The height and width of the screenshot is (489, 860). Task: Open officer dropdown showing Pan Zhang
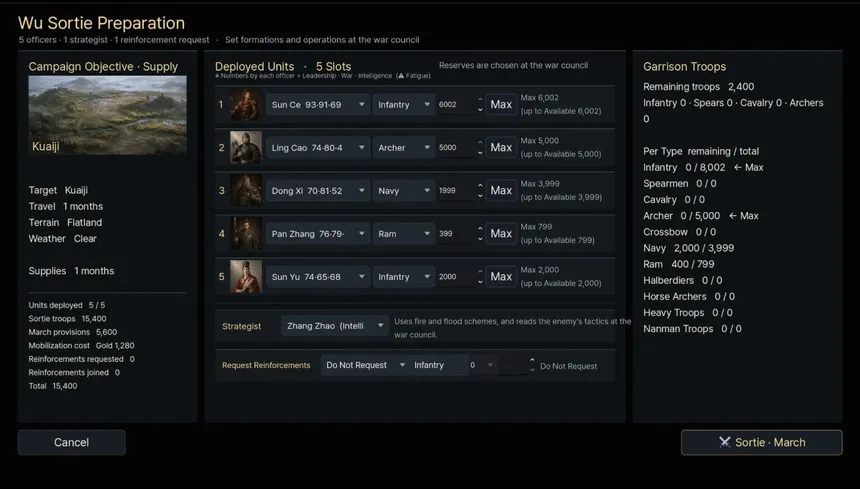click(318, 234)
